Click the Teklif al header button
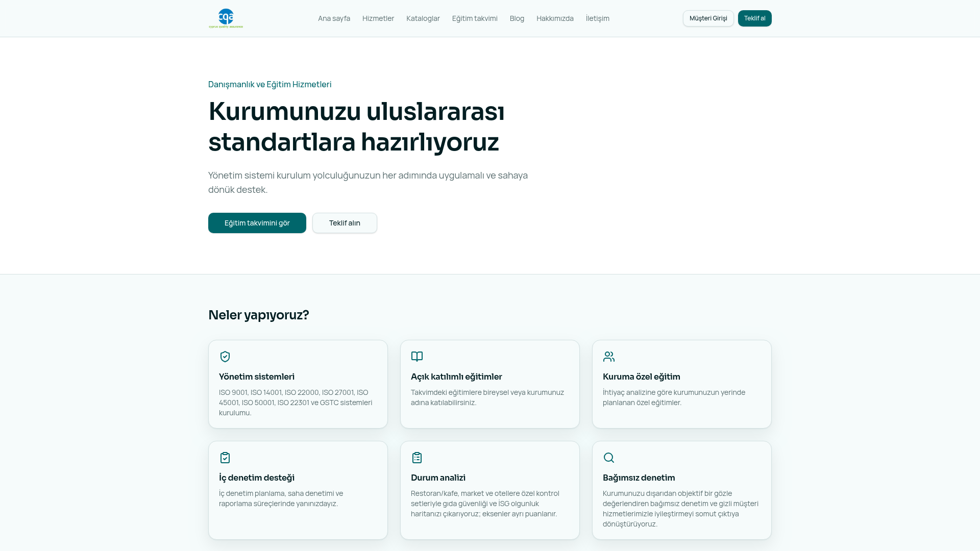980x551 pixels. (x=755, y=18)
